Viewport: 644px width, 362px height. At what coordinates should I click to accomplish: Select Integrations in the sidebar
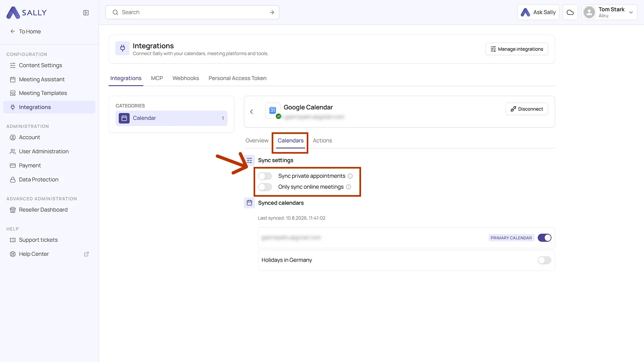[49, 107]
